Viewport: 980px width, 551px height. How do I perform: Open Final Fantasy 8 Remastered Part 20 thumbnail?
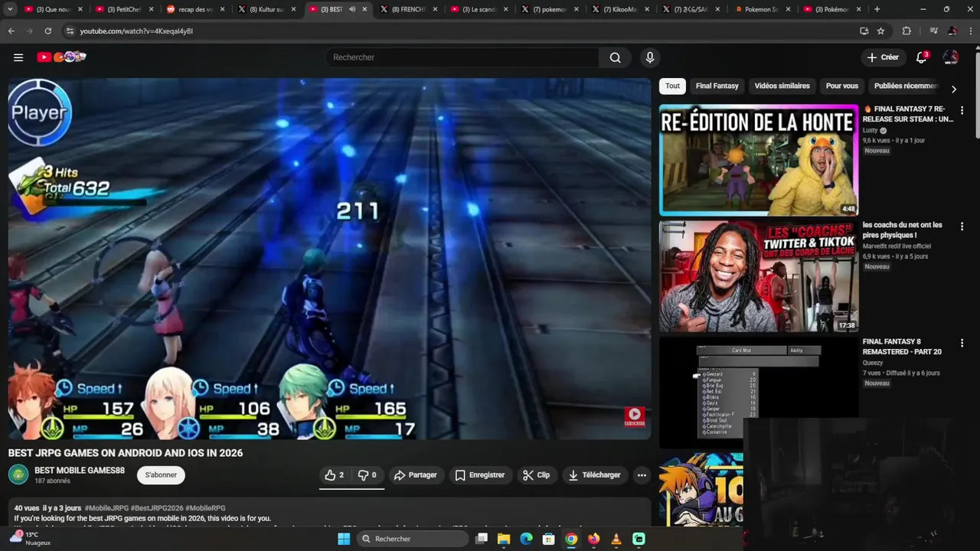[x=759, y=393]
